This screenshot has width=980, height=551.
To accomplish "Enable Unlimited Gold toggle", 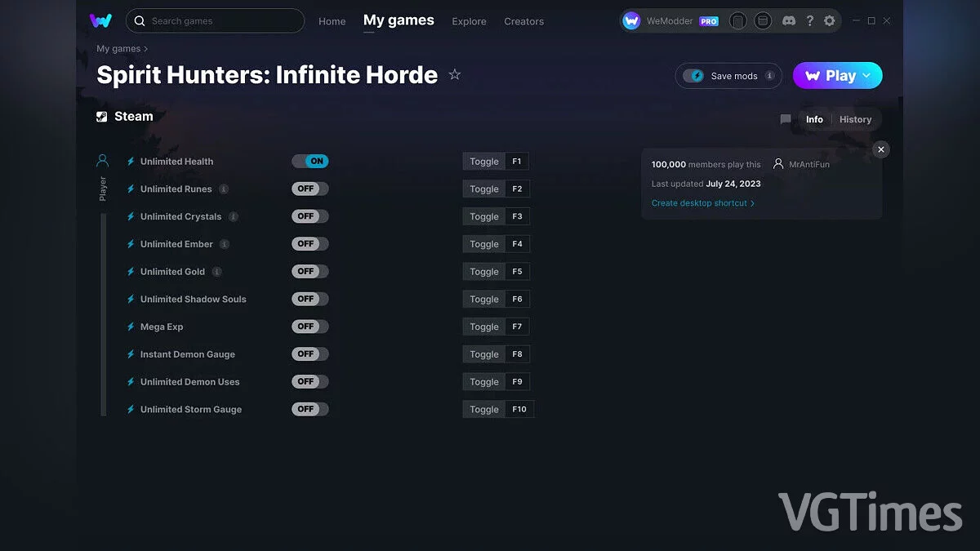I will (310, 271).
